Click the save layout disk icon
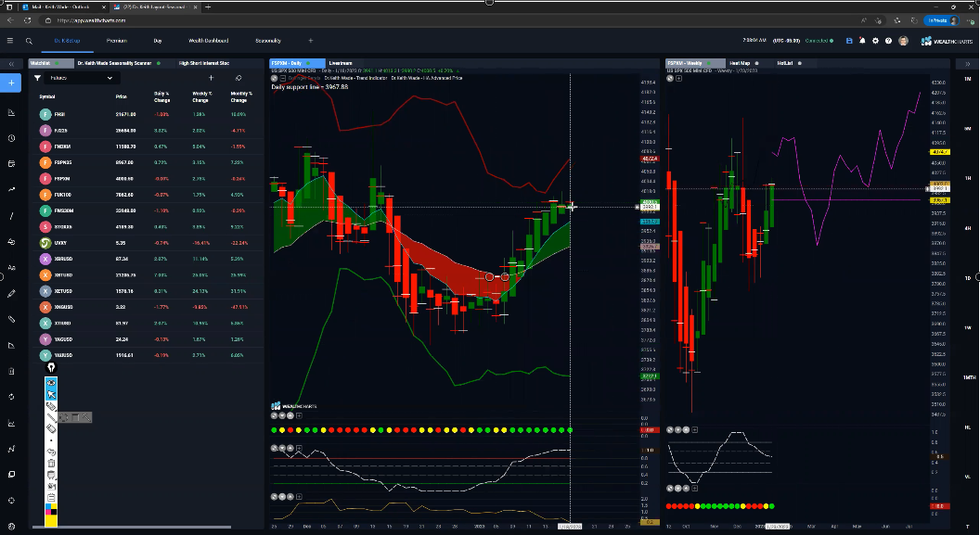This screenshot has height=535, width=980. (849, 41)
